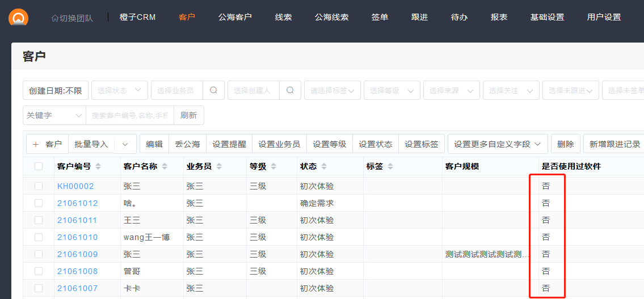The height and width of the screenshot is (299, 644).
Task: Sort by 客户名称 column sort arrows
Action: 165,167
